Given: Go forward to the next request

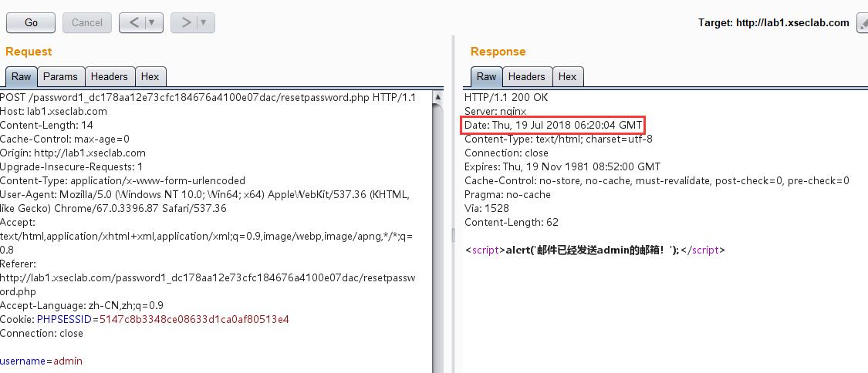Looking at the screenshot, I should coord(186,22).
